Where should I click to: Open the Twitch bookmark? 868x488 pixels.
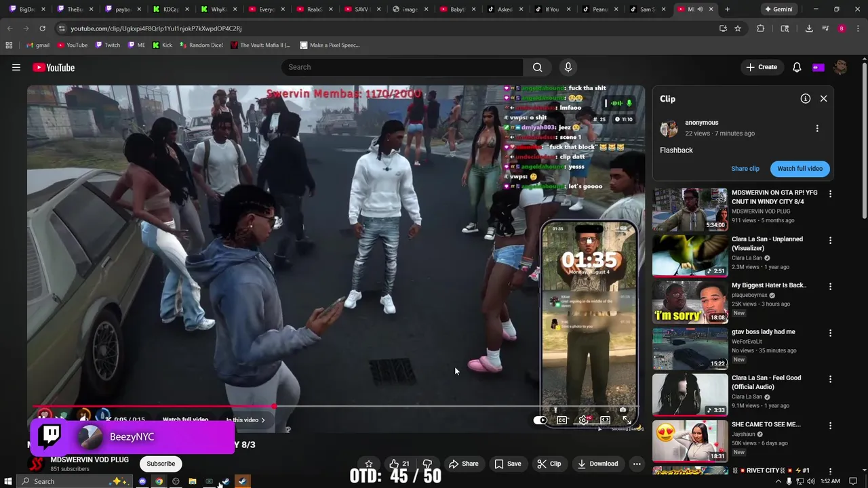tap(107, 45)
